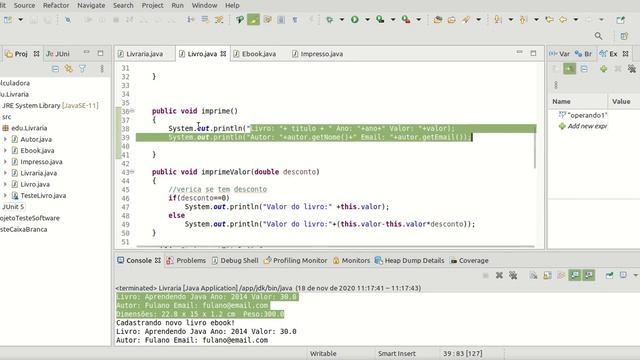Toggle Show Console on Standard Error
The image size is (640, 360).
click(589, 276)
